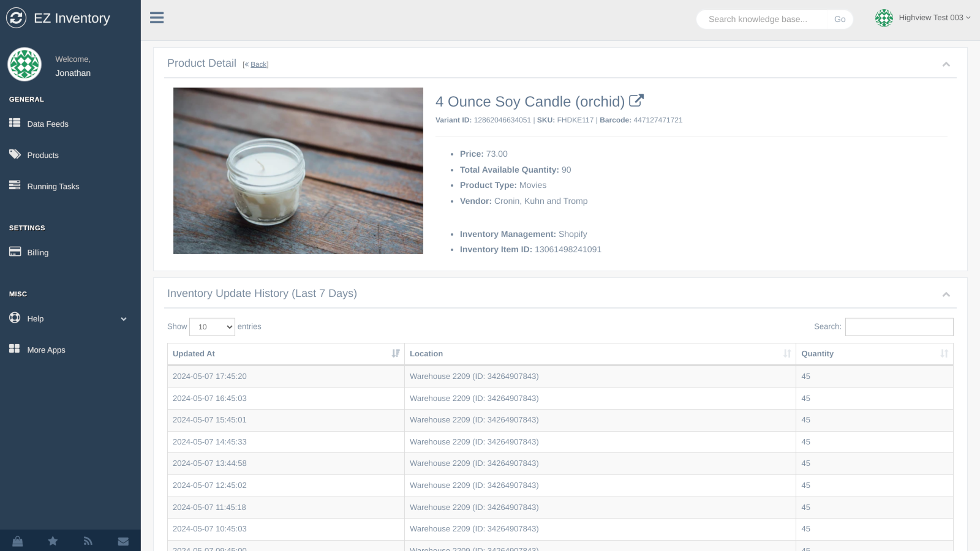Viewport: 980px width, 551px height.
Task: Navigate to Products in sidebar
Action: [x=43, y=156]
